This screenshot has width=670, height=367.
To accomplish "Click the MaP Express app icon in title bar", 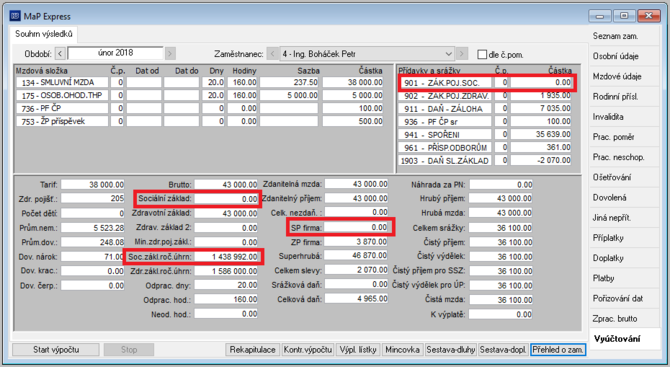I will (15, 16).
